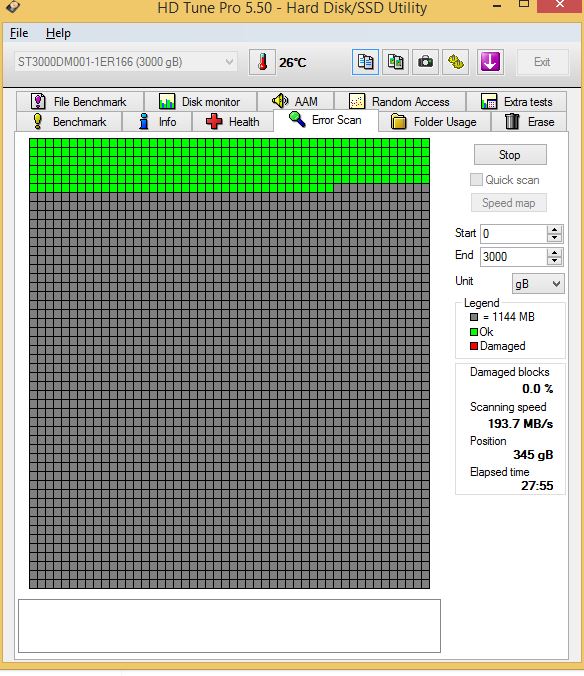Open the Help menu
Screen dimensions: 584x676
coord(58,33)
